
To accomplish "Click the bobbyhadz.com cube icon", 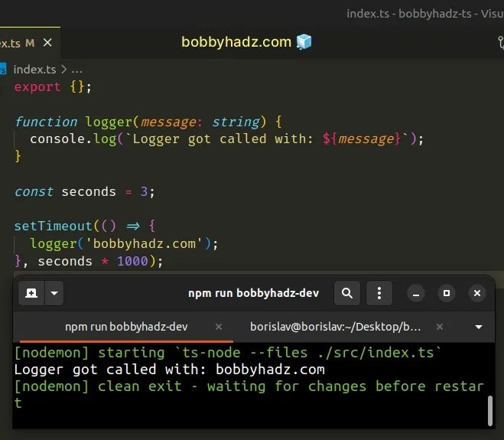I will (304, 42).
